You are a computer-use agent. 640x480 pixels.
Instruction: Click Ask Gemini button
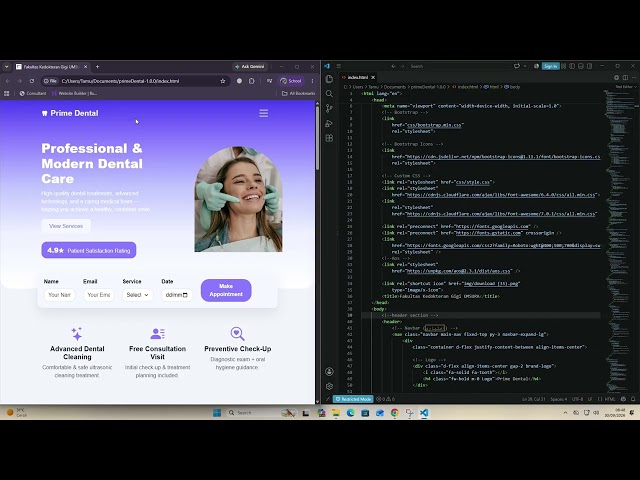coord(249,67)
